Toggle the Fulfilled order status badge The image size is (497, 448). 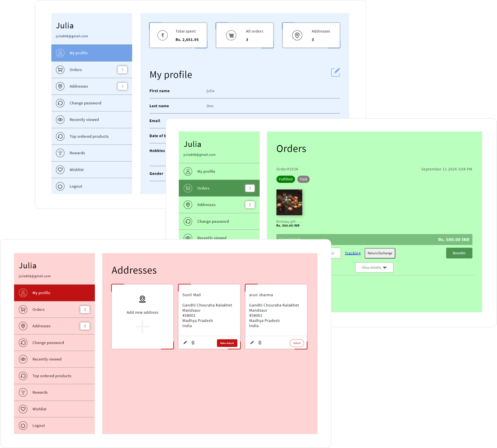[285, 179]
